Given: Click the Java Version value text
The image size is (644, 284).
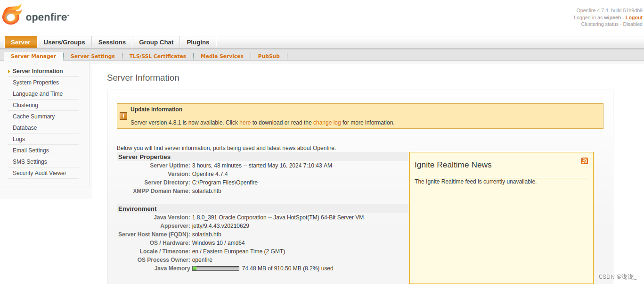Looking at the screenshot, I should [x=278, y=217].
